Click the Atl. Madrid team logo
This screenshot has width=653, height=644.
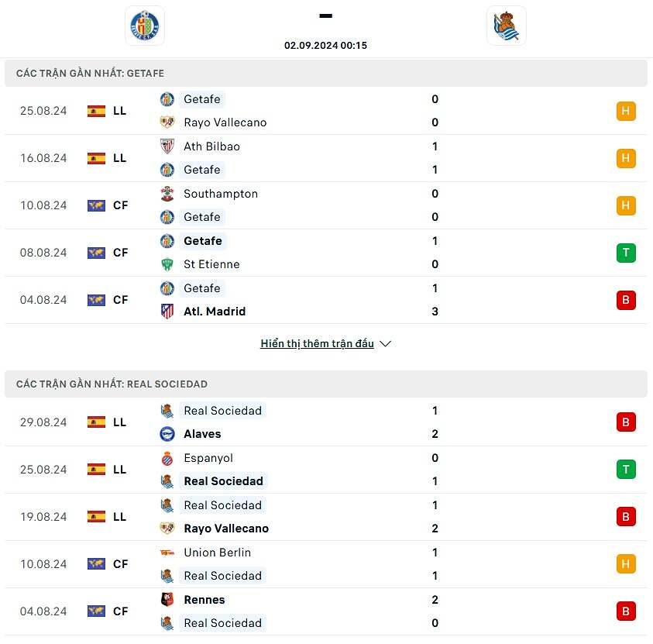(167, 312)
